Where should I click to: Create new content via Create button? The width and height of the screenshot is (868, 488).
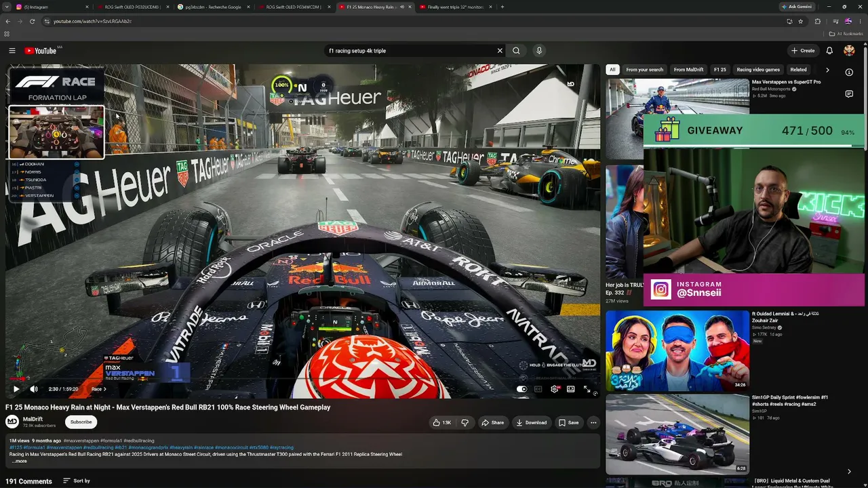[x=803, y=51]
